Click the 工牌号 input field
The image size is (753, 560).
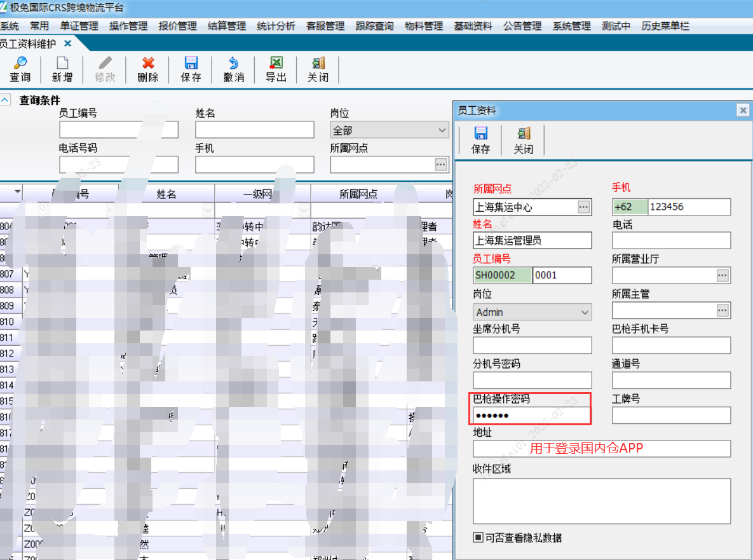point(671,416)
